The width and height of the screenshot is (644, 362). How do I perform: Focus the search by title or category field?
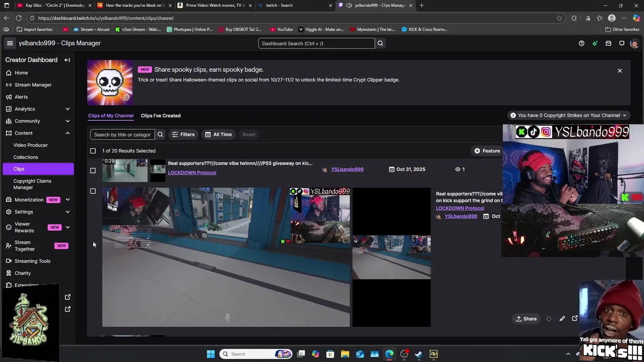click(x=122, y=134)
